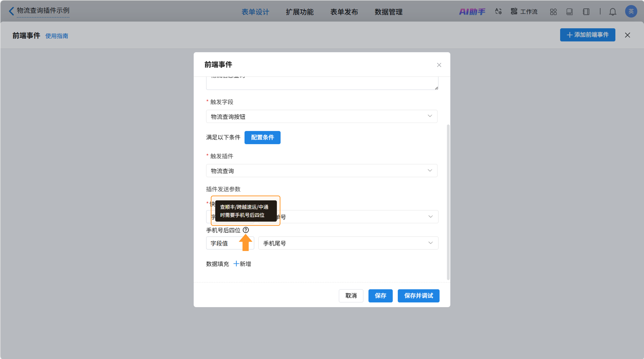Expand the 触发字段 dropdown 物流查询按钮

pyautogui.click(x=322, y=116)
